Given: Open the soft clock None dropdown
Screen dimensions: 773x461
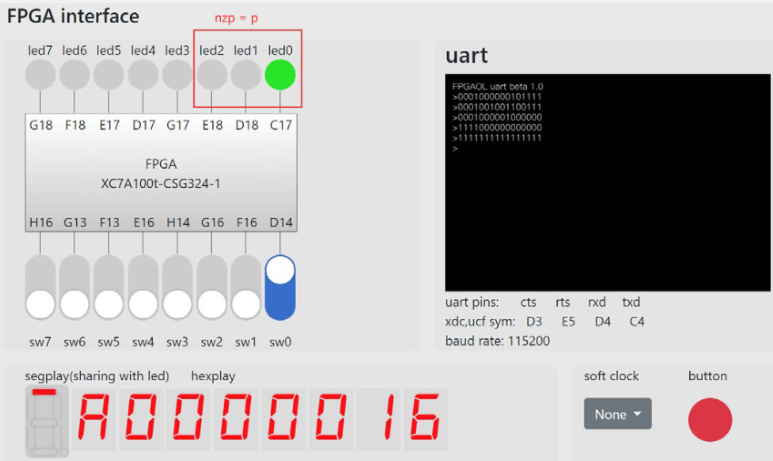Looking at the screenshot, I should pos(618,414).
